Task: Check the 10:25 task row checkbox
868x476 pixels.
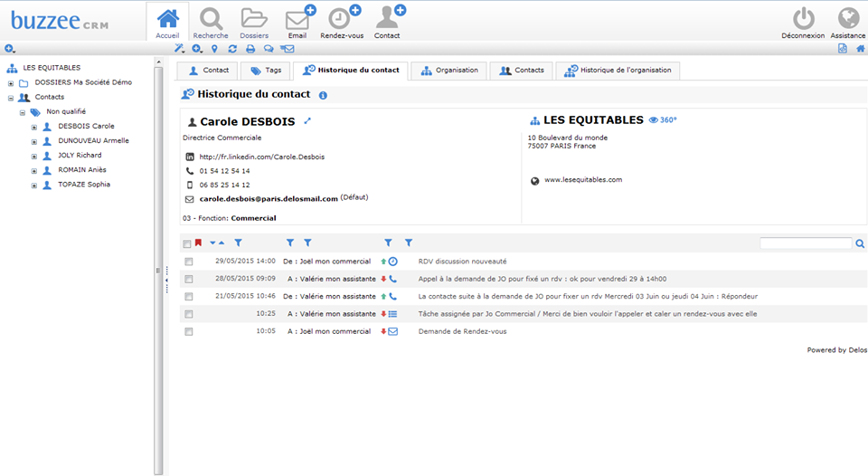Action: coord(189,314)
